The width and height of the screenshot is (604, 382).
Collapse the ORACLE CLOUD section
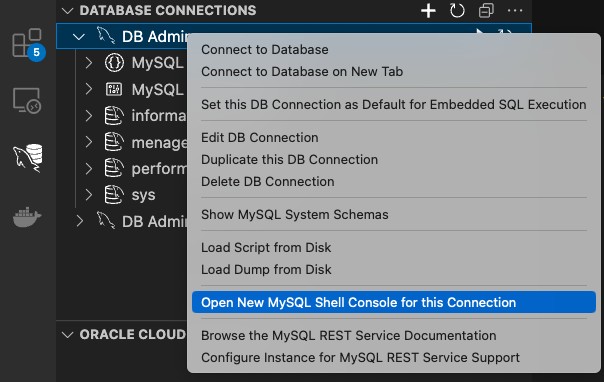point(67,335)
